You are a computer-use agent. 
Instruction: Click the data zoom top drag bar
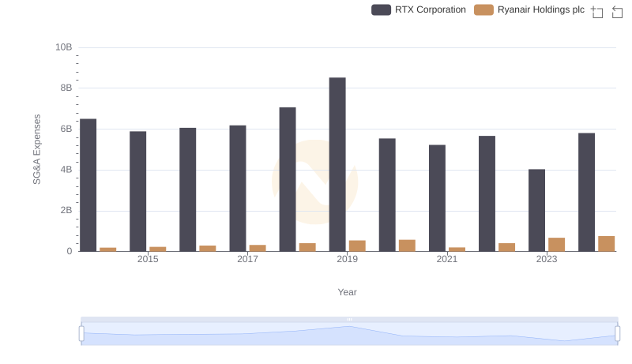click(x=349, y=319)
